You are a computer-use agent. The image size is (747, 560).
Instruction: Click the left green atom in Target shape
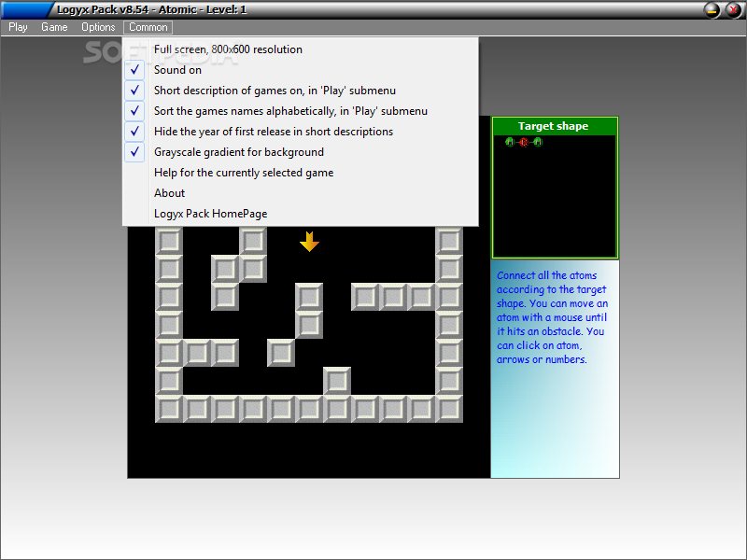510,142
